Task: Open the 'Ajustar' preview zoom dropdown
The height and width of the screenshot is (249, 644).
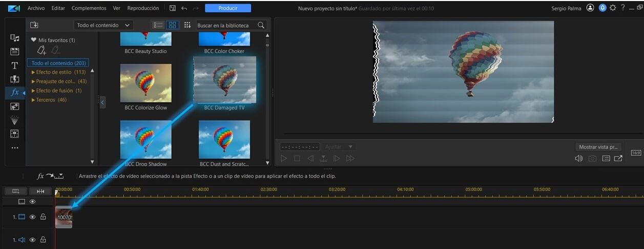Action: pos(339,147)
